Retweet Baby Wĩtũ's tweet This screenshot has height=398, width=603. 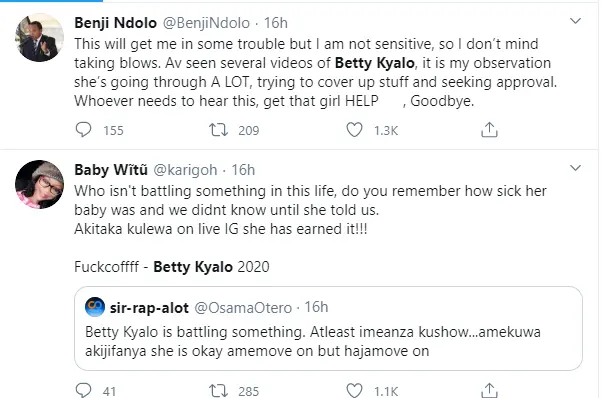218,390
